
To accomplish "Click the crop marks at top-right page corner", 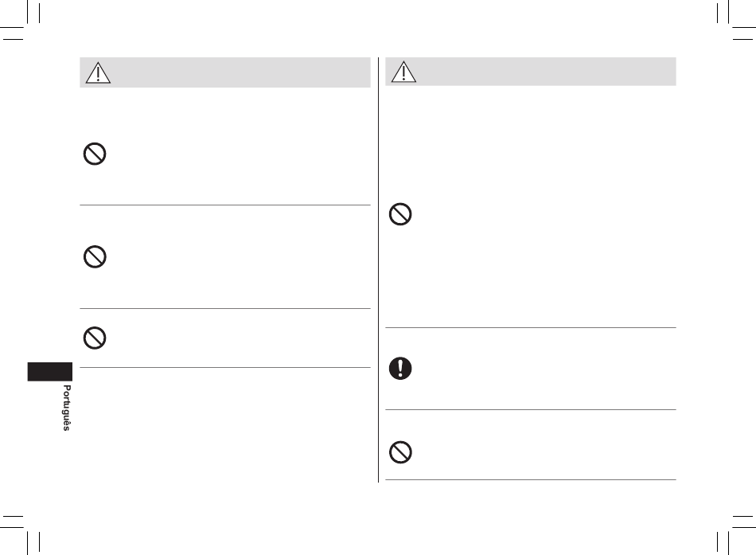I will pyautogui.click(x=735, y=20).
